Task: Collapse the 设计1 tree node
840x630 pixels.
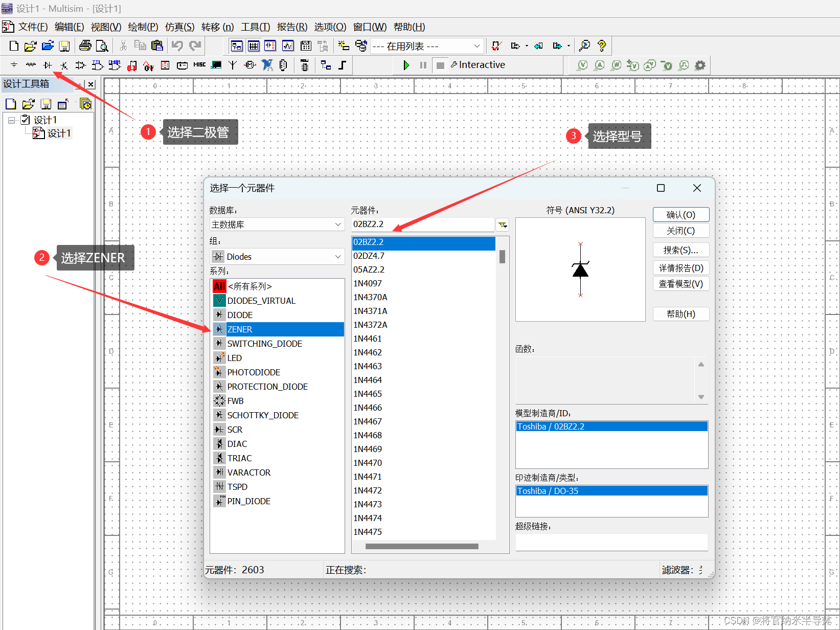Action: pos(11,120)
